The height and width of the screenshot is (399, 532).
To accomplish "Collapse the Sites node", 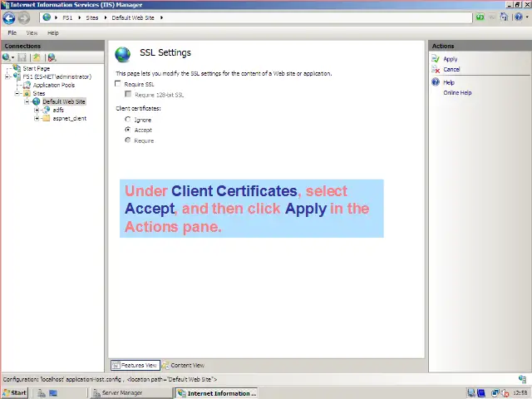I will (17, 93).
